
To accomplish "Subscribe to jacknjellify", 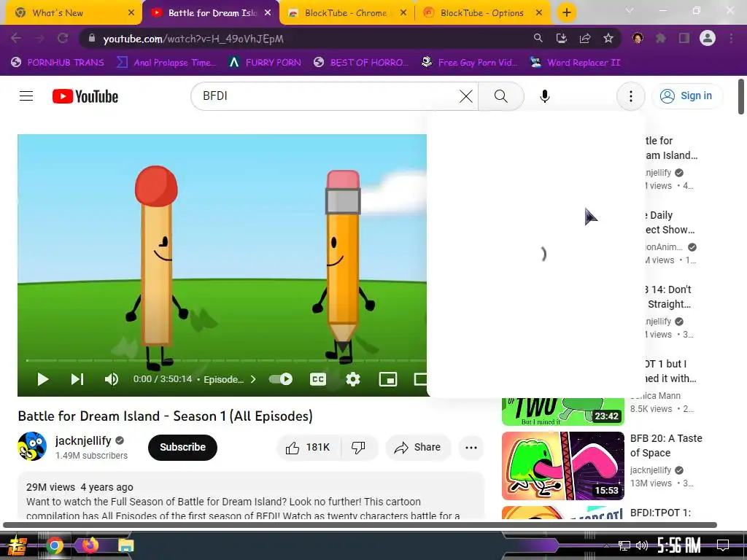I will [x=182, y=447].
